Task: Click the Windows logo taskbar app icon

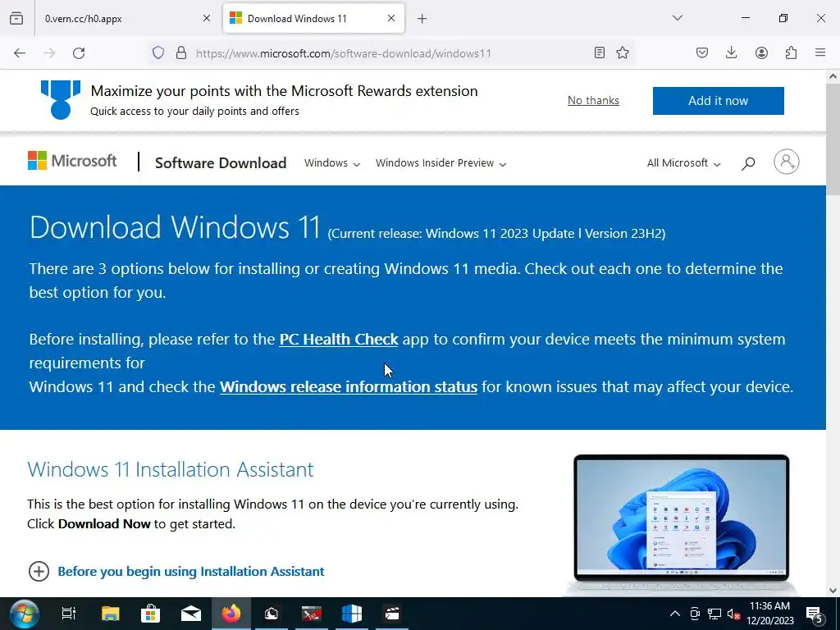Action: coord(352,614)
